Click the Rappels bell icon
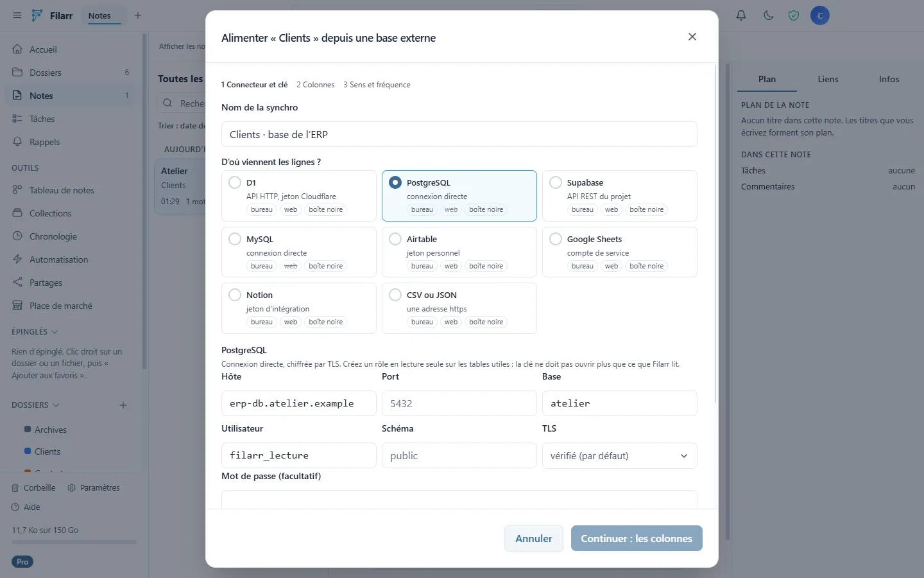 tap(17, 142)
